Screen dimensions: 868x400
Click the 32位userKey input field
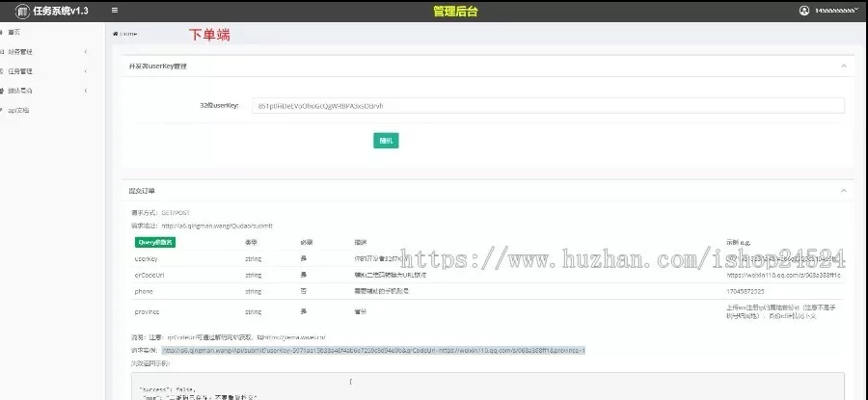(548, 106)
